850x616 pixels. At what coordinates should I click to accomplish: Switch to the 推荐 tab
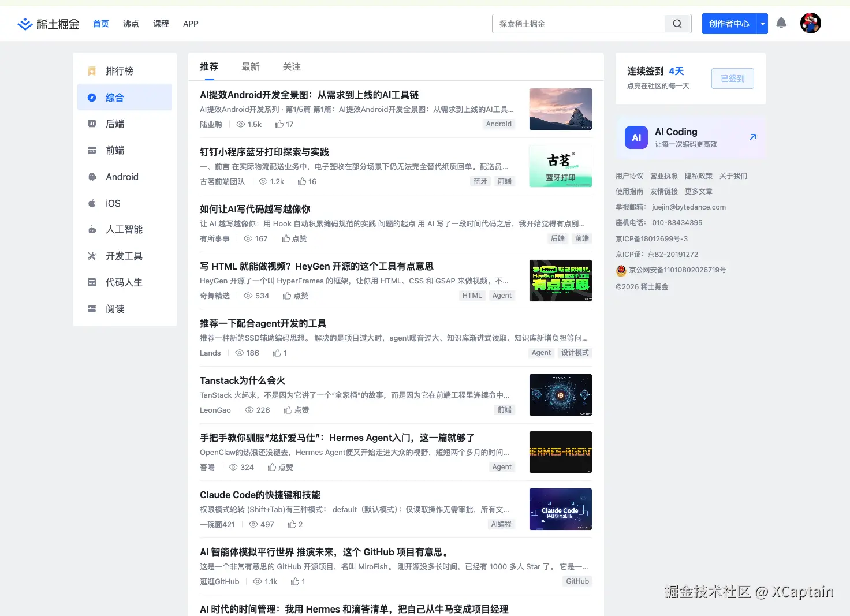(209, 67)
